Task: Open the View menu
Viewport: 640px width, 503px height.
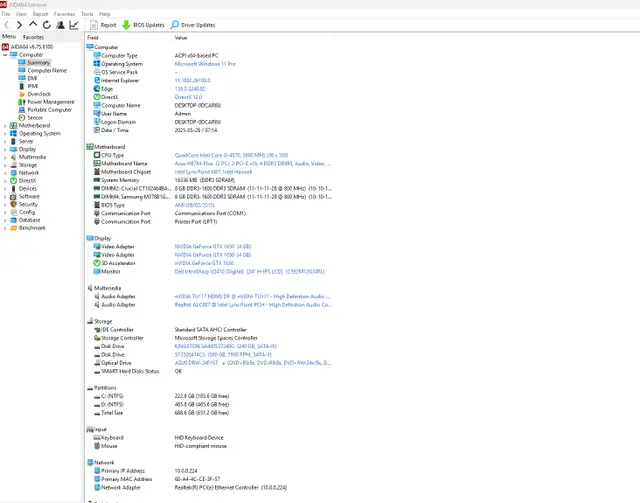Action: pyautogui.click(x=21, y=14)
